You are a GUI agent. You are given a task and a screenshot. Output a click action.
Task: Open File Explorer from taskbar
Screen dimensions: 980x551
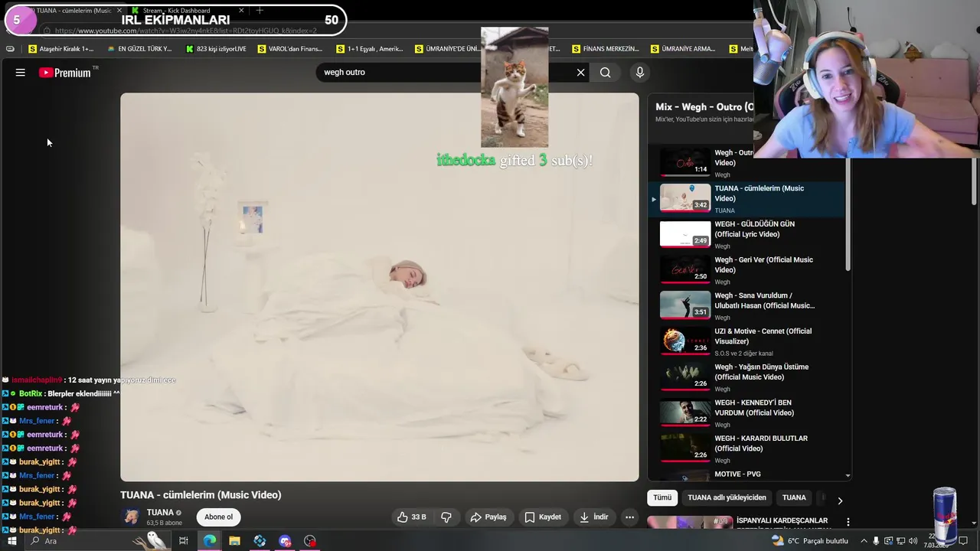click(234, 541)
